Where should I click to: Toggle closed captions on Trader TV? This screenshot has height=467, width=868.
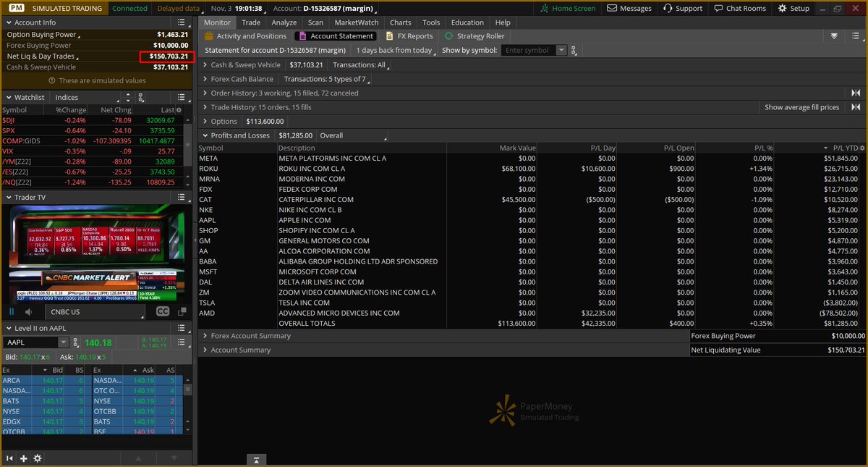coord(163,311)
